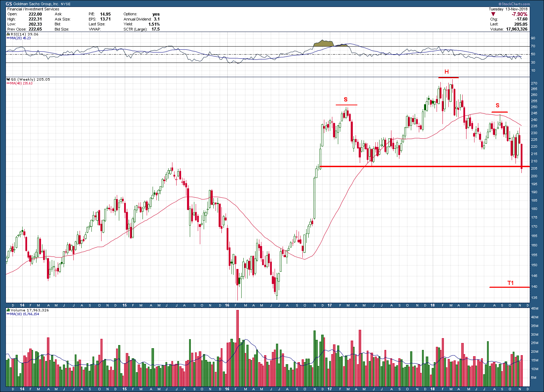544x392 pixels.
Task: Click year label 17 on price time axis
Action: [x=330, y=305]
